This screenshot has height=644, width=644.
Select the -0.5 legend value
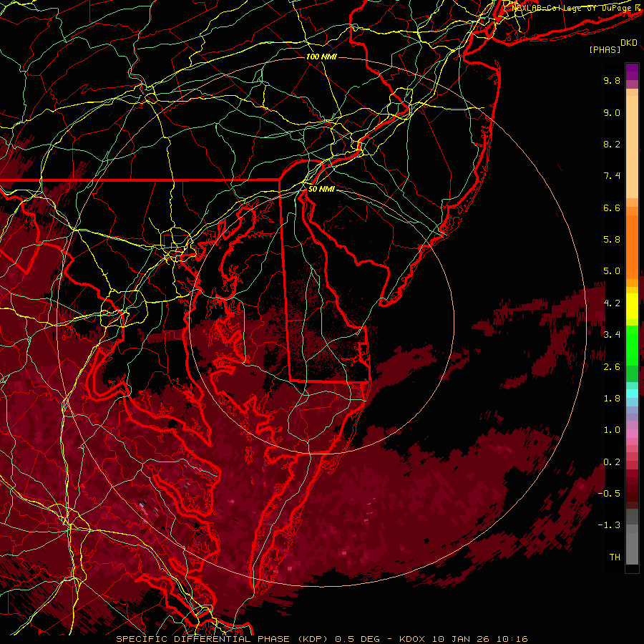[x=609, y=494]
